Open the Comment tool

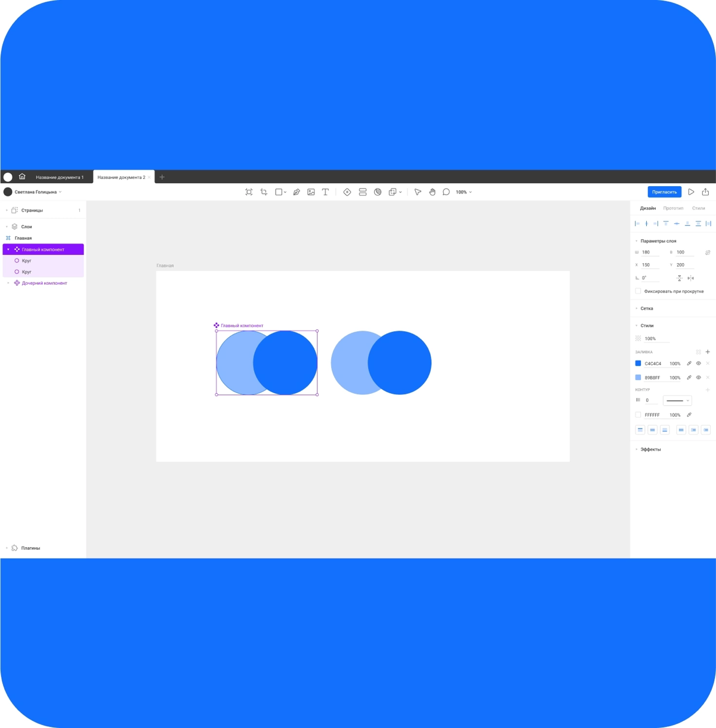(x=446, y=192)
